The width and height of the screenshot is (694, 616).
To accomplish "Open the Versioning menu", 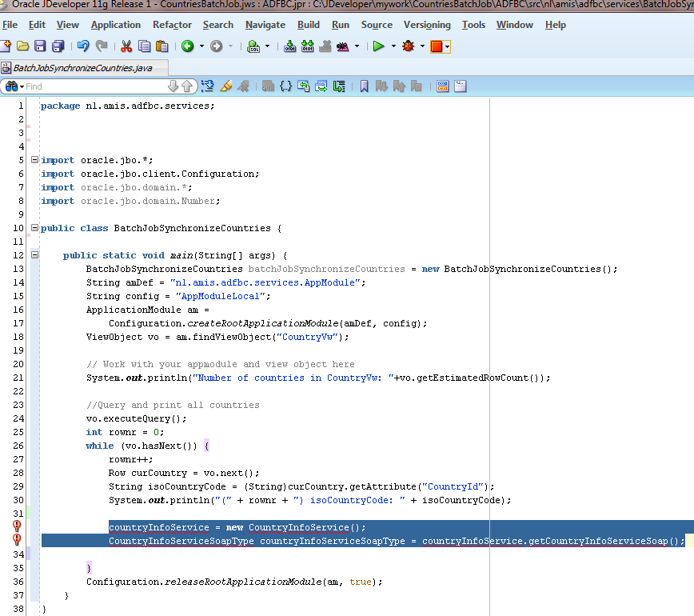I will click(x=427, y=25).
